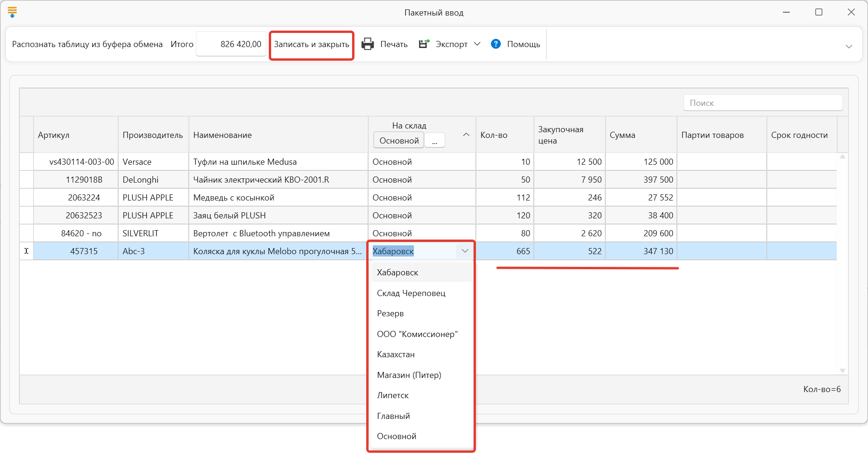
Task: Click the Кол-во=6 footer summary
Action: pos(822,389)
